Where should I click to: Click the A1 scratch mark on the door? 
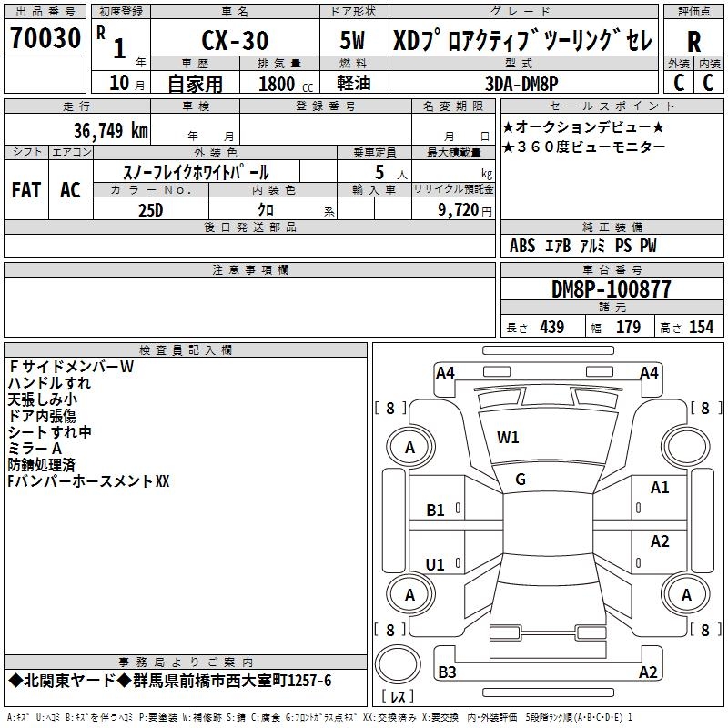point(660,488)
